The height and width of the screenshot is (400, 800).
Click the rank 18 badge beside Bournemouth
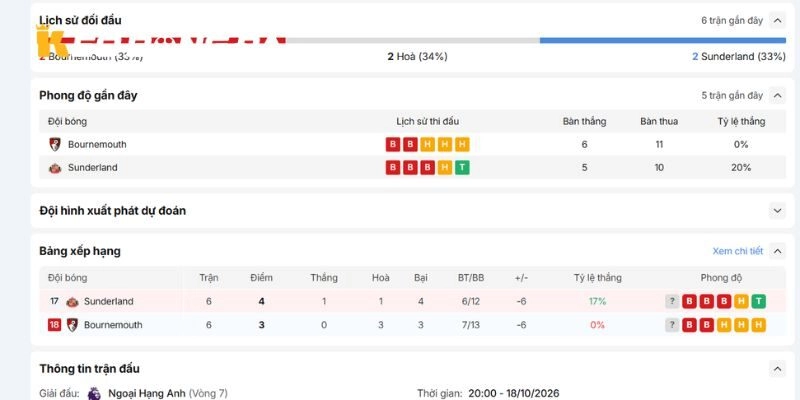pyautogui.click(x=54, y=325)
